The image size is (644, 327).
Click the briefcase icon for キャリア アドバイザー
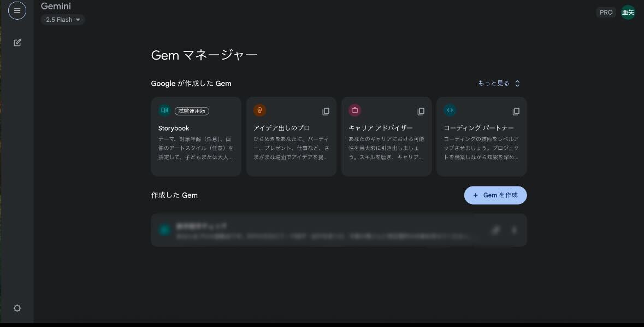click(355, 110)
